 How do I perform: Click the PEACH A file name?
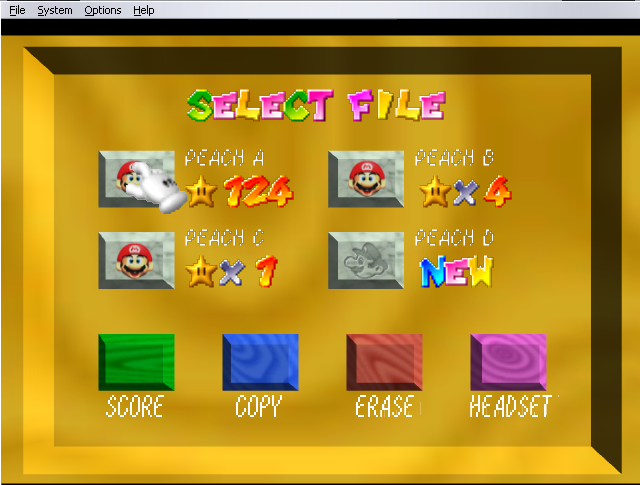[x=224, y=158]
